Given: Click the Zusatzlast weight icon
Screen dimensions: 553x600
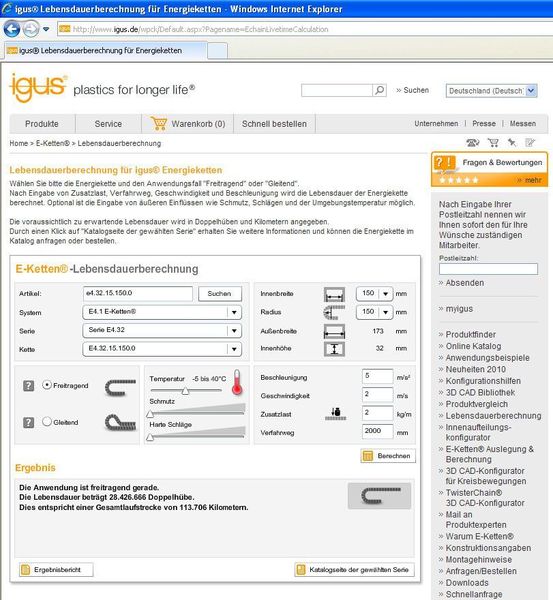Looking at the screenshot, I should [x=336, y=414].
